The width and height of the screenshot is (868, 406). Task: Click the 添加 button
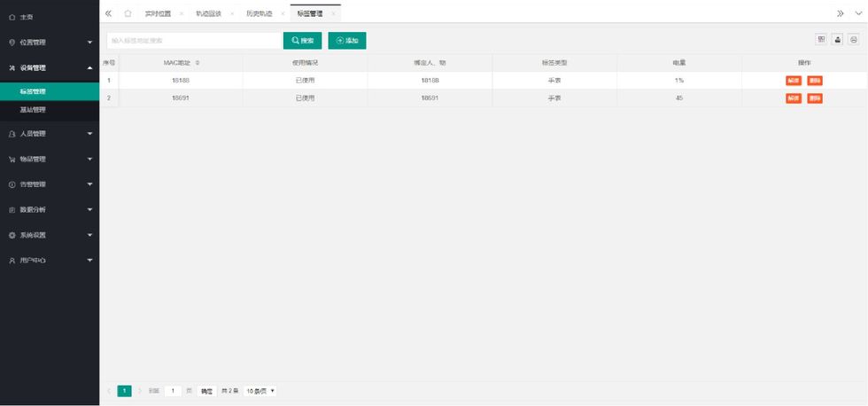pyautogui.click(x=347, y=41)
